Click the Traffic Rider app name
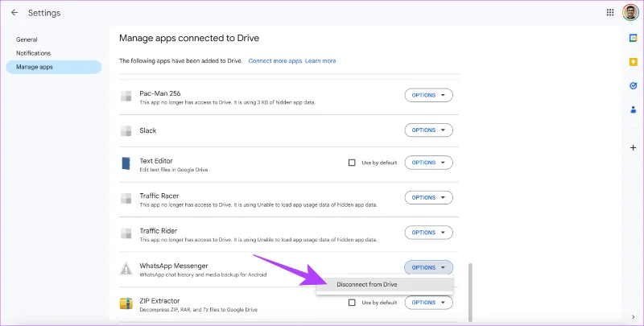 pyautogui.click(x=158, y=231)
